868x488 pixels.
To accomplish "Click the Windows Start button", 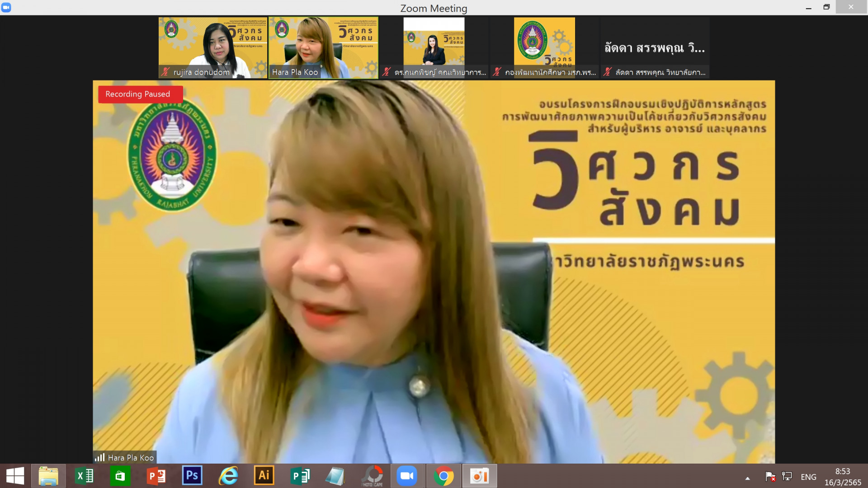I will pyautogui.click(x=15, y=476).
